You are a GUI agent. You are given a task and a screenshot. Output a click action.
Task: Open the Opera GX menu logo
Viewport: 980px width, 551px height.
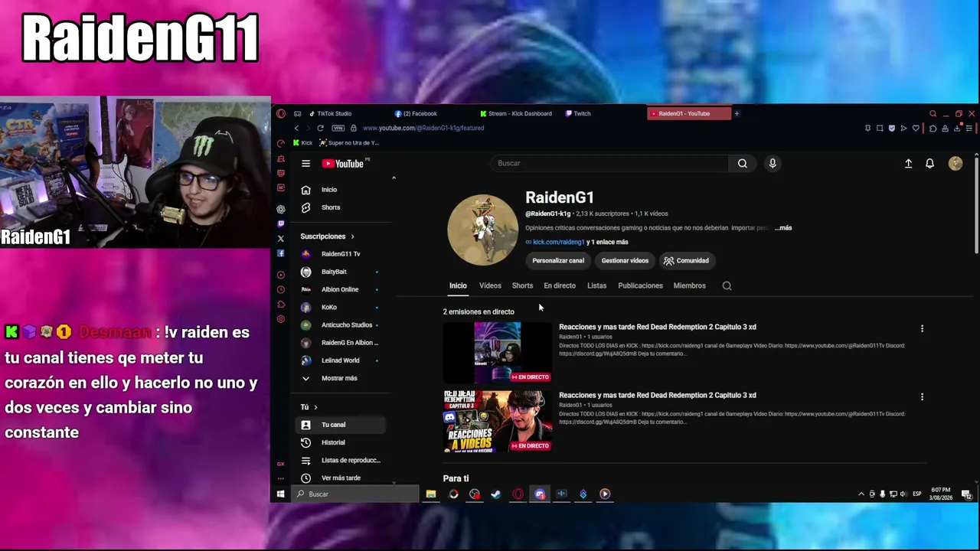coord(281,113)
